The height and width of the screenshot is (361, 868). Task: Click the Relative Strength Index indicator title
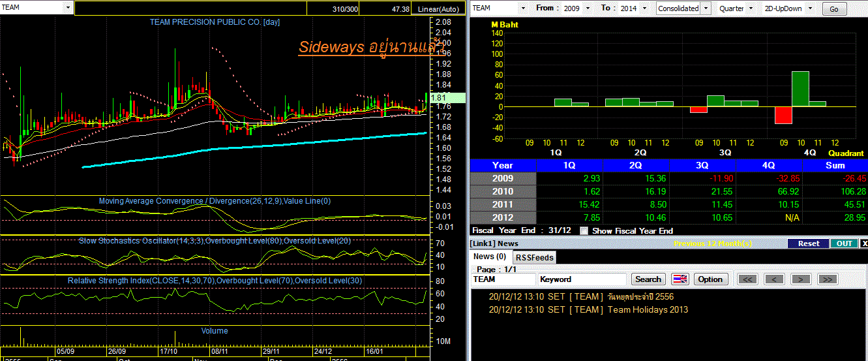click(x=215, y=281)
